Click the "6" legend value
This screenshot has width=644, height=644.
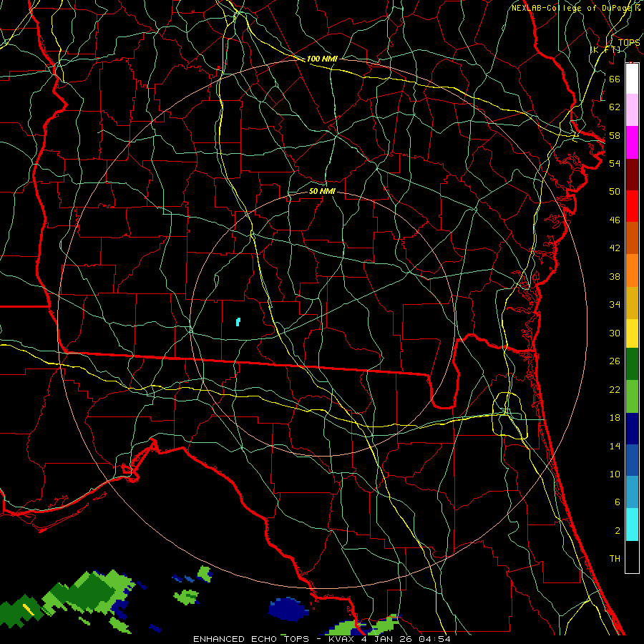[617, 502]
